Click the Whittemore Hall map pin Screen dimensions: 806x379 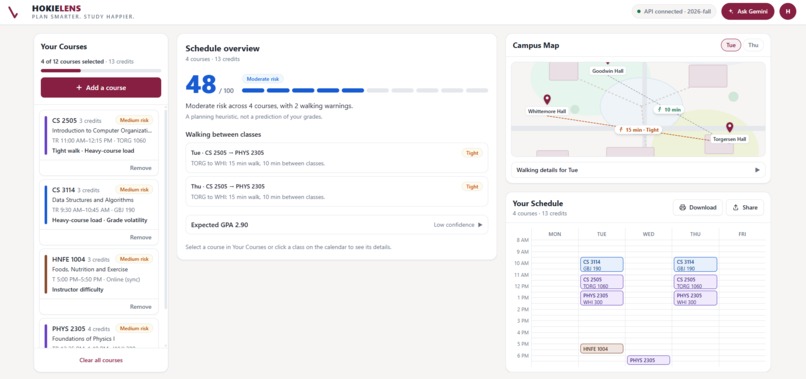click(x=547, y=100)
